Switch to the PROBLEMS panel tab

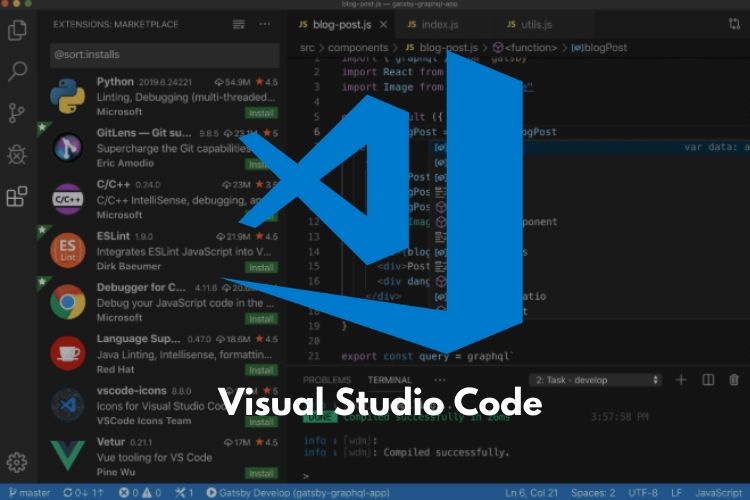(x=327, y=380)
